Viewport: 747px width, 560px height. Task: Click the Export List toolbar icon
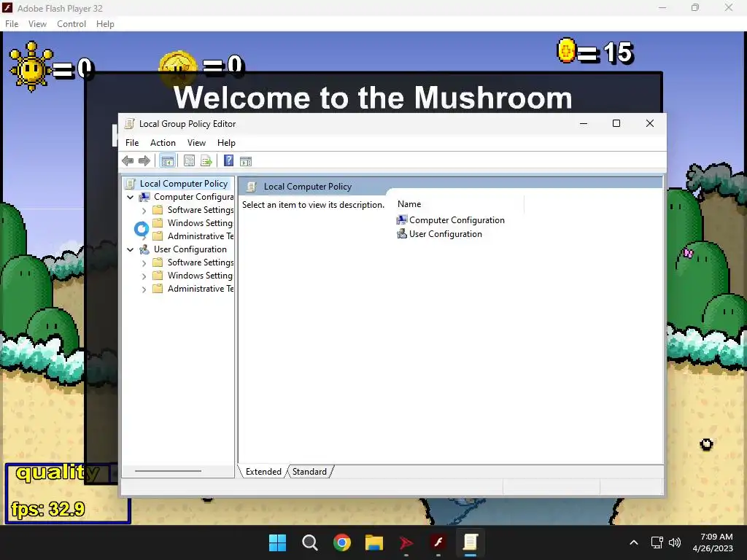[206, 161]
